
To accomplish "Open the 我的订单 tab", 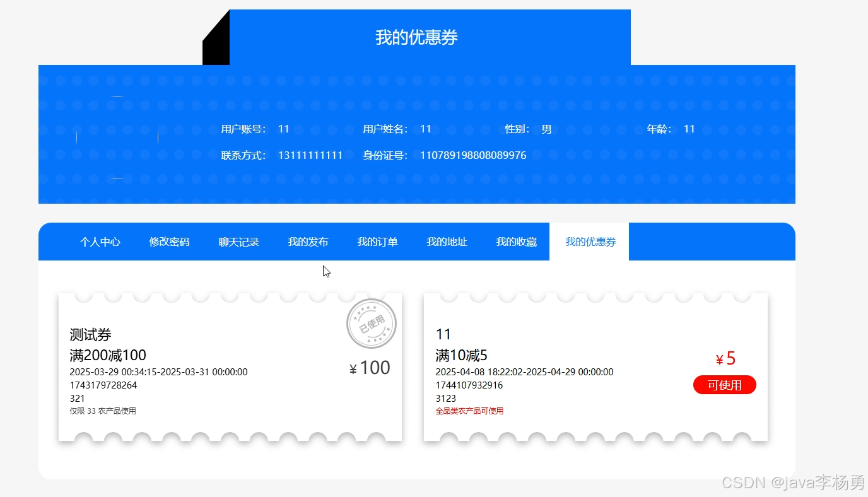I will [x=377, y=242].
